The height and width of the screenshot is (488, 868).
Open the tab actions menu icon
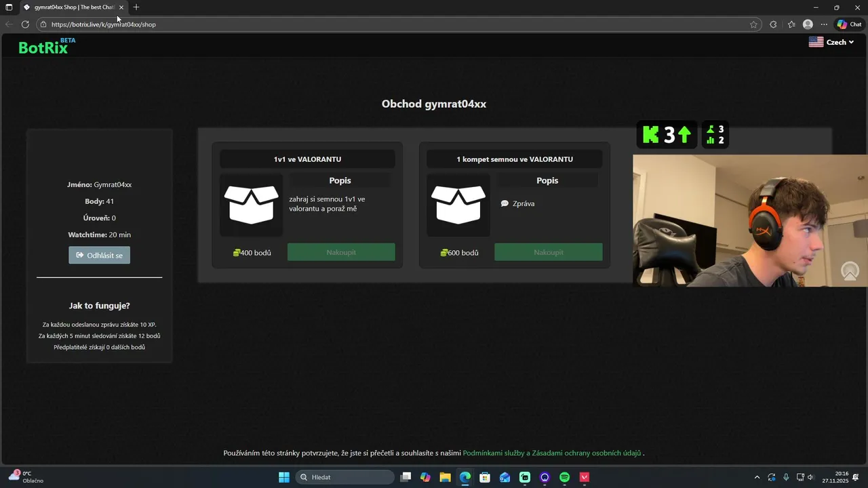(x=9, y=7)
